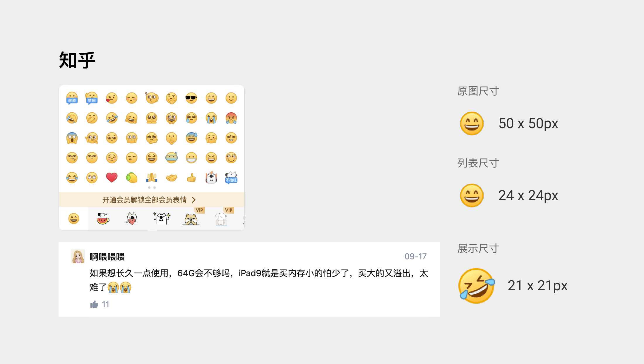Open 开通会员解锁全部会员表情 link

coord(145,200)
